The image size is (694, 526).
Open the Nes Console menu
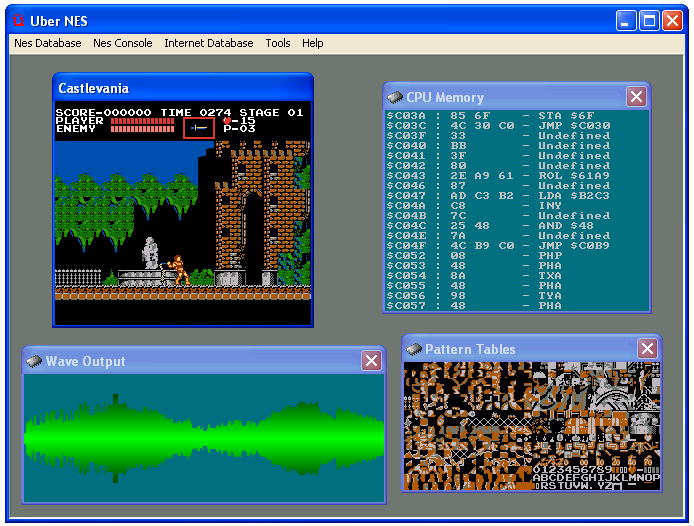pos(123,43)
